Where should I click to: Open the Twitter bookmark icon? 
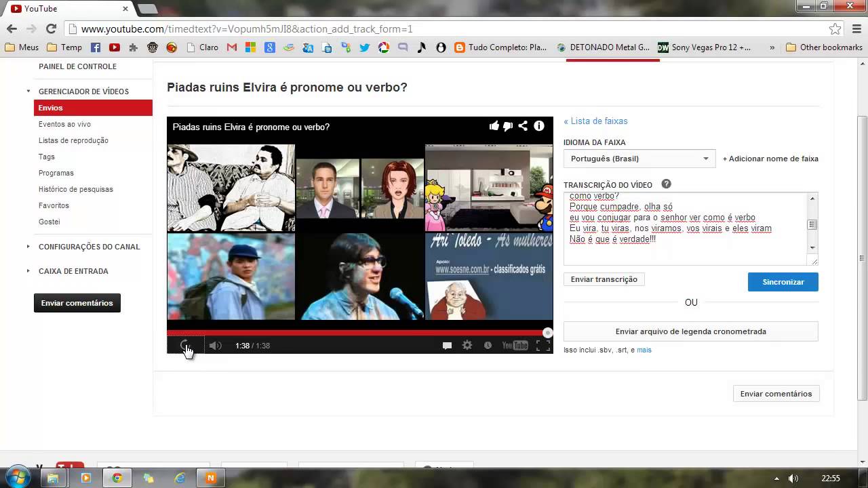[365, 47]
